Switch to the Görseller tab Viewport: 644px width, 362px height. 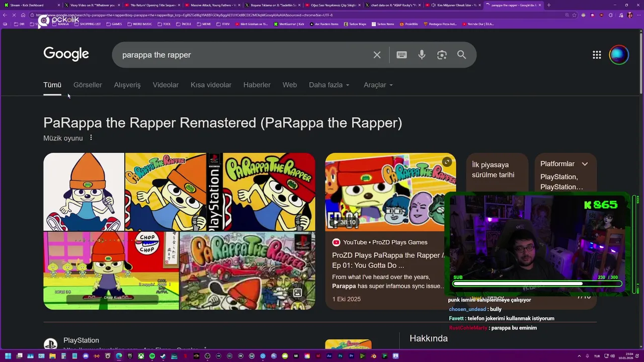88,85
